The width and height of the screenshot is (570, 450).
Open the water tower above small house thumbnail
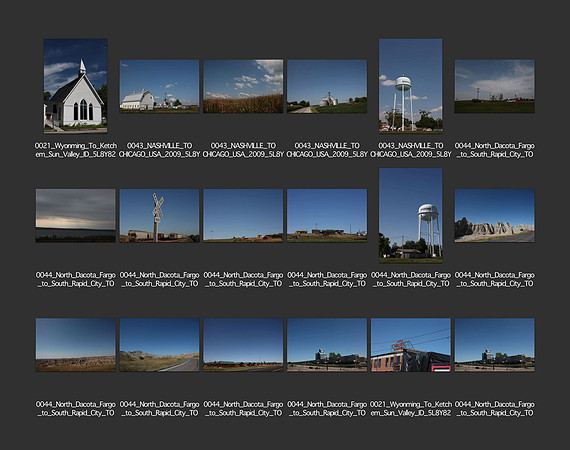[x=411, y=216]
